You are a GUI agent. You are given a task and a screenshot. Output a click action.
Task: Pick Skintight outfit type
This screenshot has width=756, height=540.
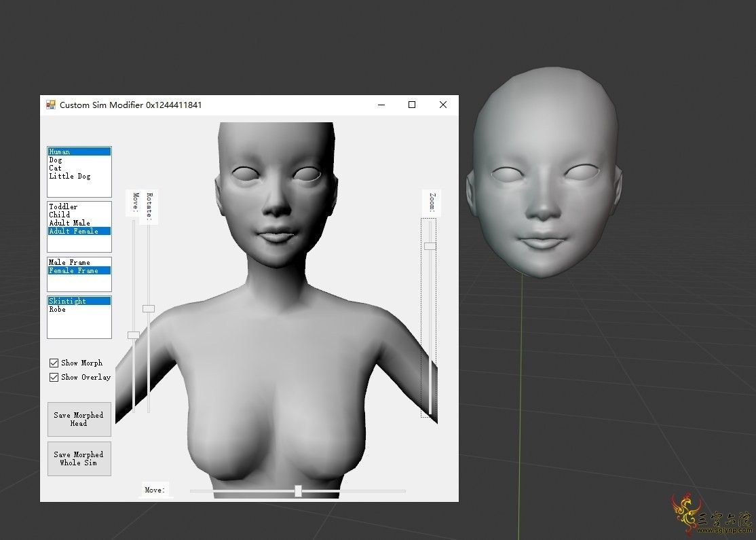tap(79, 301)
